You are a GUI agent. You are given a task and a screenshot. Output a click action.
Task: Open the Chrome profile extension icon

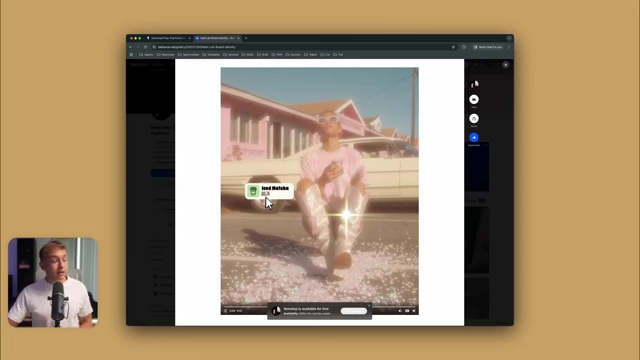coord(464,47)
